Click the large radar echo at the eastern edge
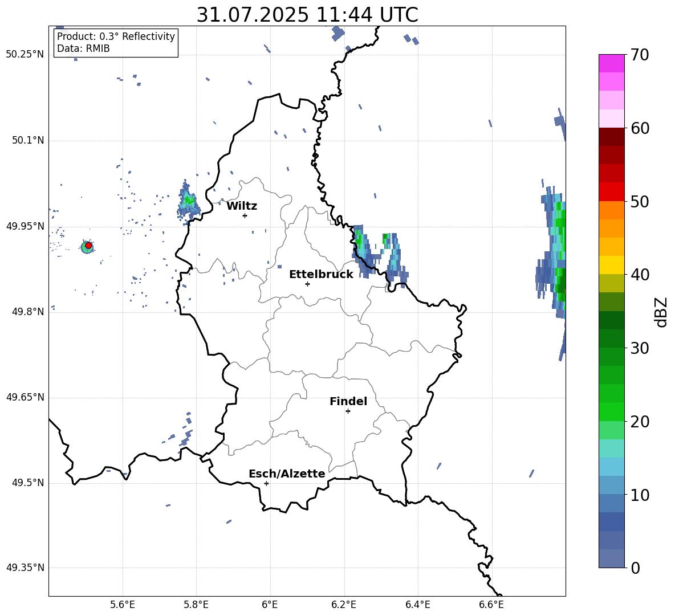This screenshot has height=616, width=675. click(x=552, y=254)
